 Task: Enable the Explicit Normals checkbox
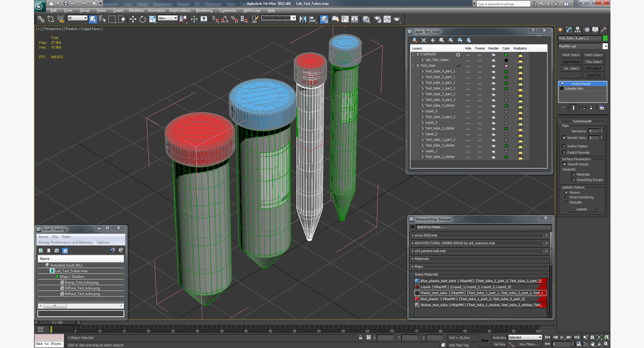(x=564, y=152)
